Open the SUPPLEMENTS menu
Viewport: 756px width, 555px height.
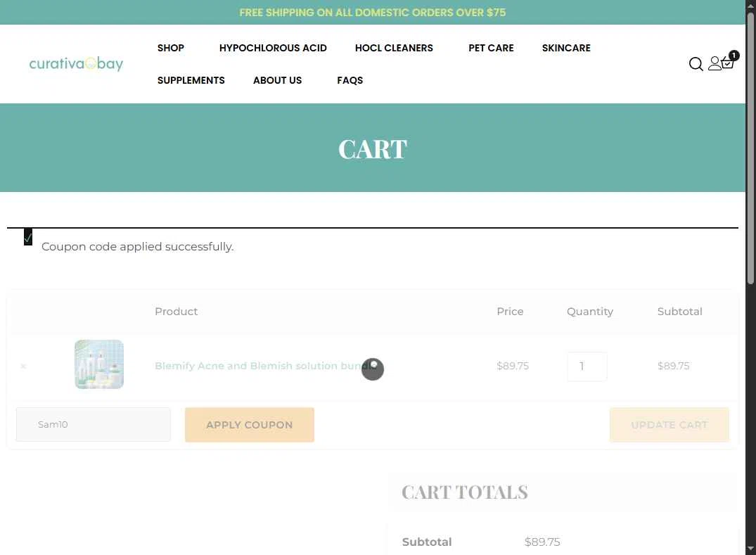191,80
